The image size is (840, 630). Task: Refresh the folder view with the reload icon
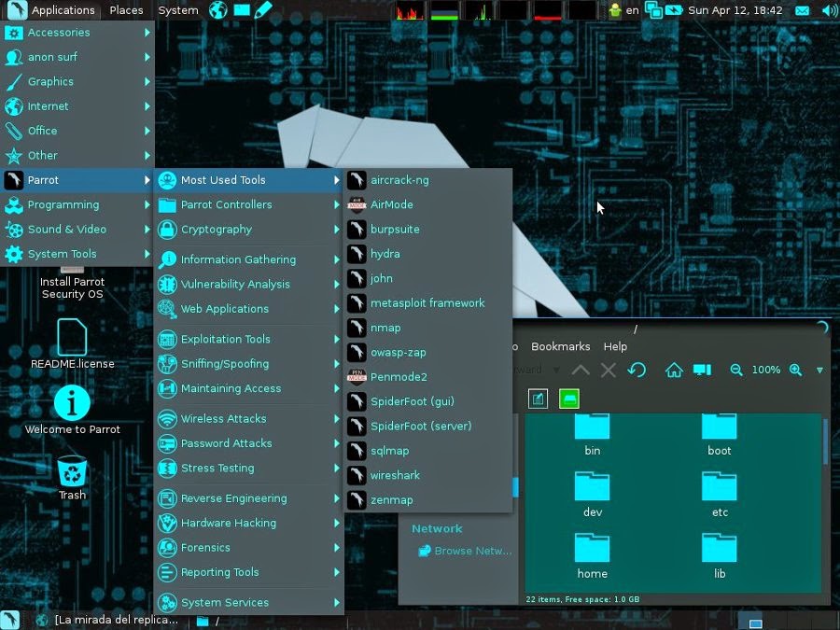[637, 370]
